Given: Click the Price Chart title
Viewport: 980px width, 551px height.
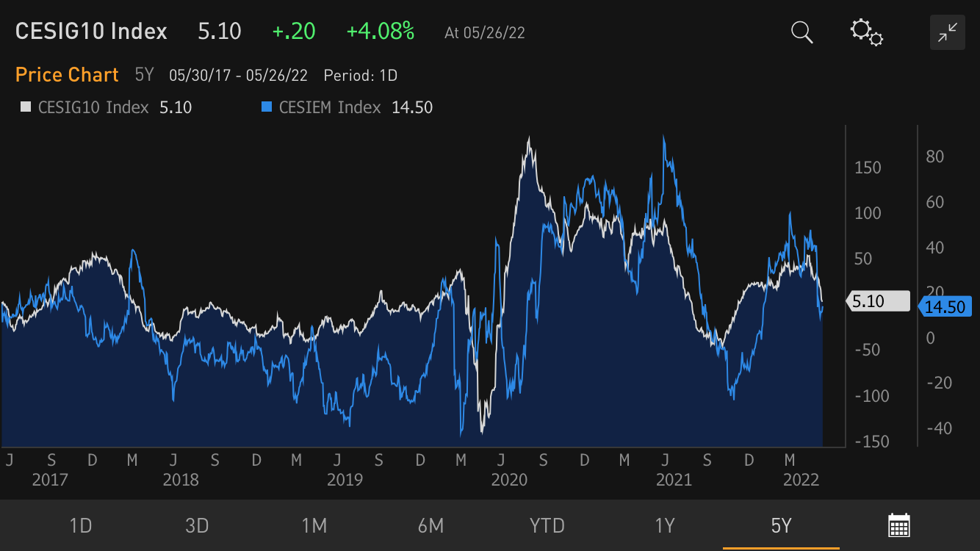Looking at the screenshot, I should (67, 75).
